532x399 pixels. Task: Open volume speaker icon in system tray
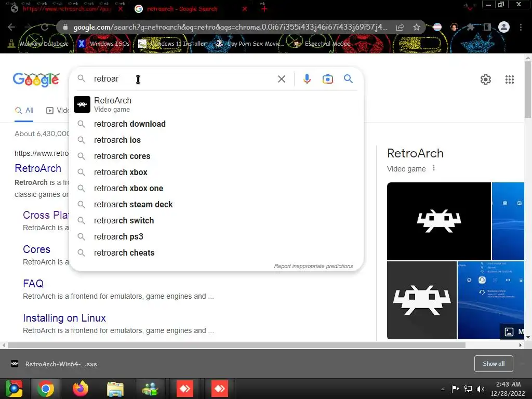[481, 389]
